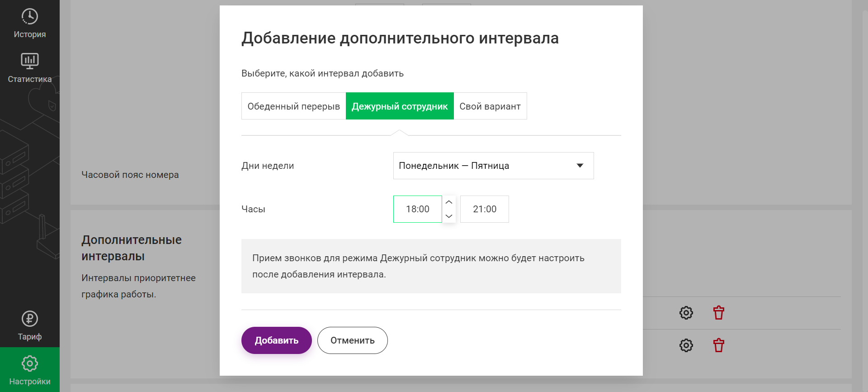Go to the Тариф section
Screen dimensions: 868x392
click(30, 325)
